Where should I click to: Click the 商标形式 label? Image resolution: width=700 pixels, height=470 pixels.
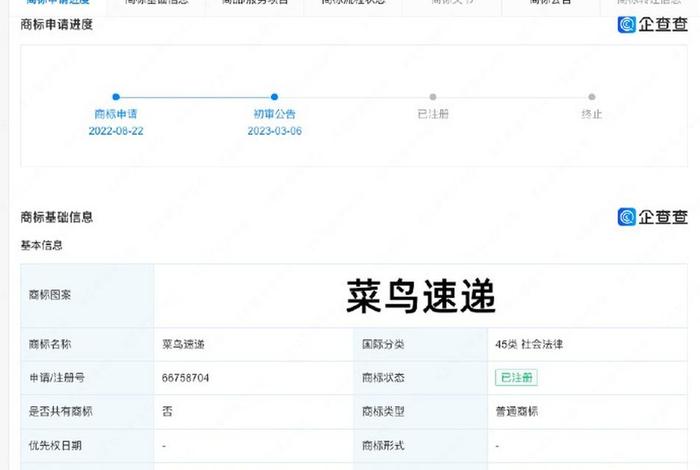pos(383,445)
